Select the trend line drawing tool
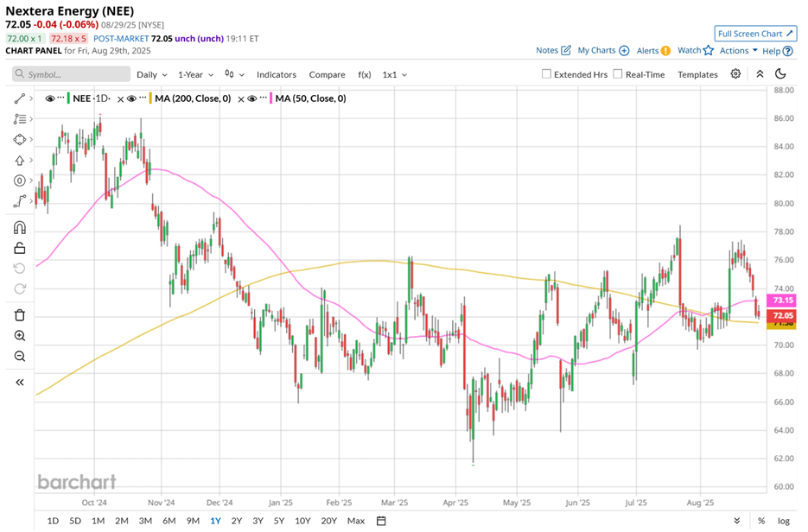The image size is (808, 532). click(20, 98)
